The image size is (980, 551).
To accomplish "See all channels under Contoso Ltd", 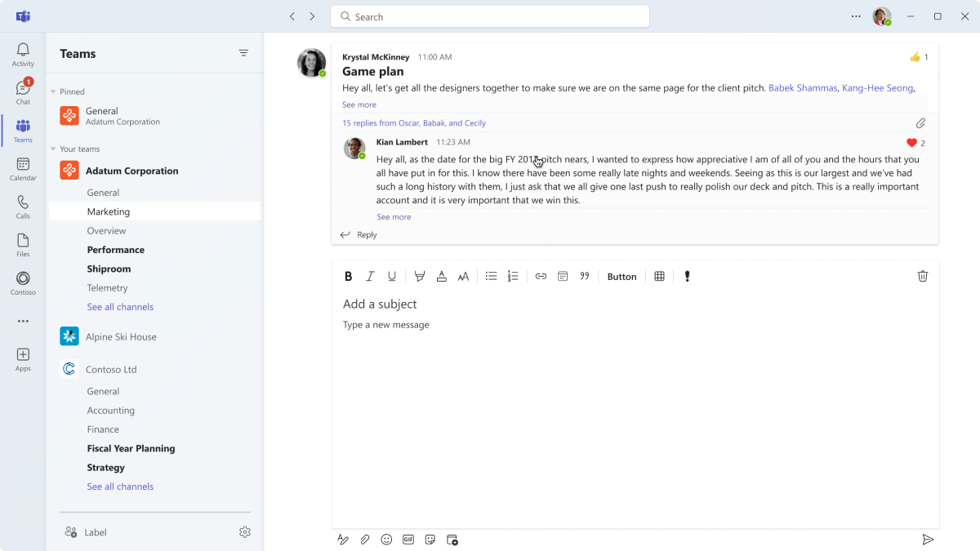I will coord(120,487).
